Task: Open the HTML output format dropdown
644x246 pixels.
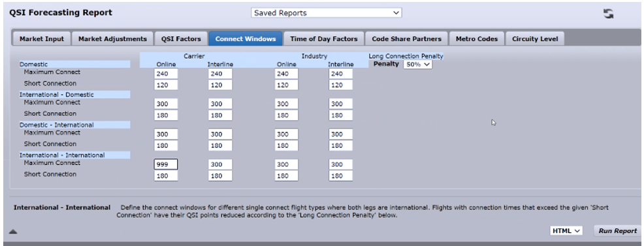Action: (x=566, y=231)
